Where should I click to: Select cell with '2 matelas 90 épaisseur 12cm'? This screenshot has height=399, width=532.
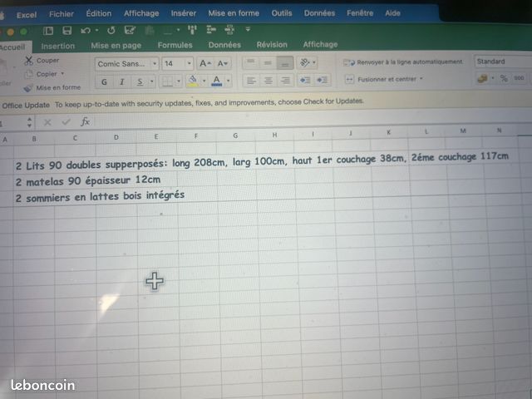pyautogui.click(x=88, y=180)
